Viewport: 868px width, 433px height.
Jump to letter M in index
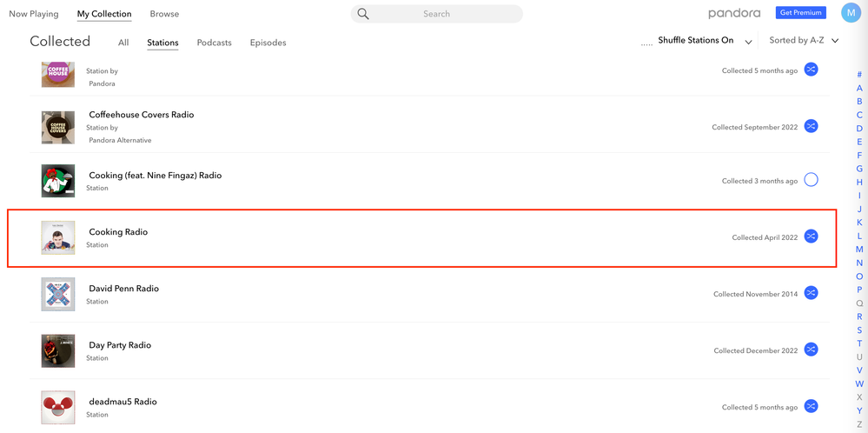click(859, 250)
